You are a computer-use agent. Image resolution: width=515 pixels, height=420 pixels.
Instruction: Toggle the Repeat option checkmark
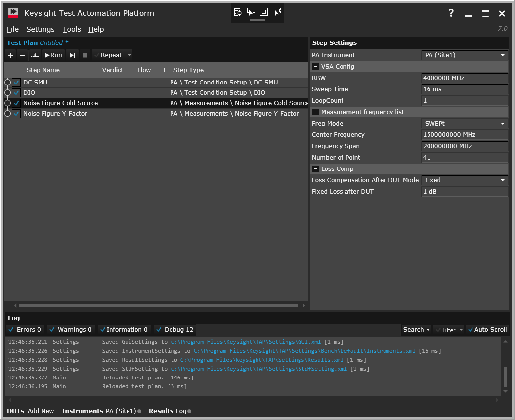pyautogui.click(x=96, y=55)
